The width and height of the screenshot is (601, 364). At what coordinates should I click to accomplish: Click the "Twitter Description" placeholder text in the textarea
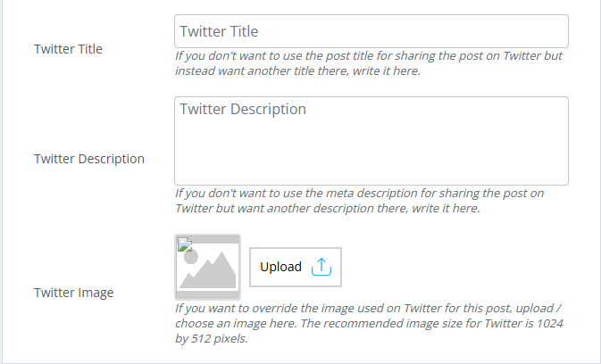(x=243, y=110)
